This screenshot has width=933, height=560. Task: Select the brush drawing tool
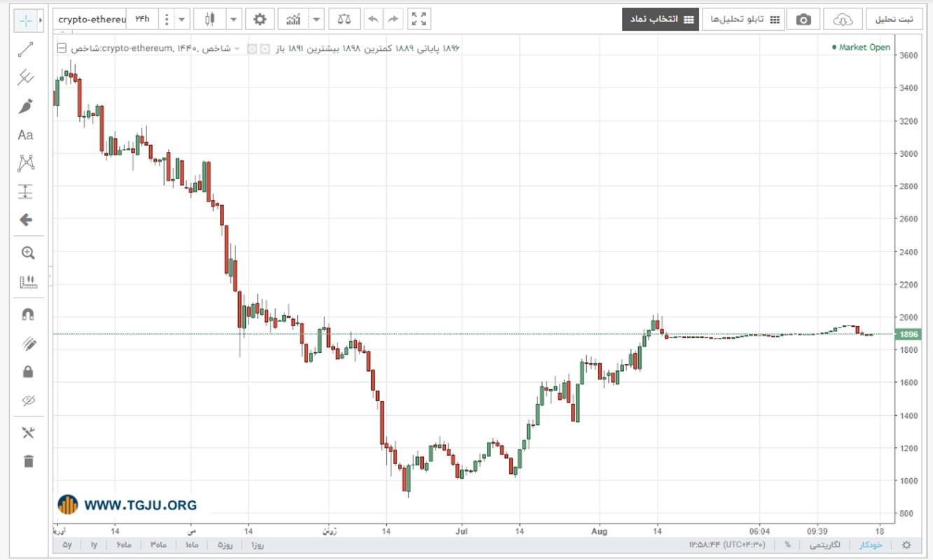point(26,106)
